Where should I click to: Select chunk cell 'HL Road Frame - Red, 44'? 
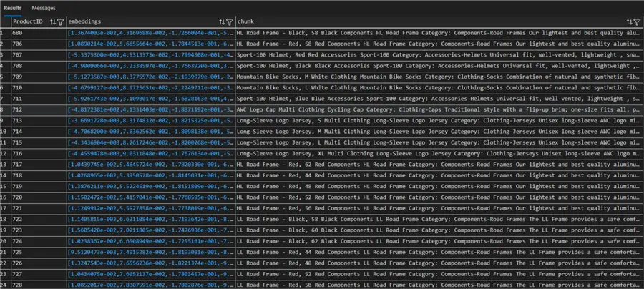click(438, 175)
